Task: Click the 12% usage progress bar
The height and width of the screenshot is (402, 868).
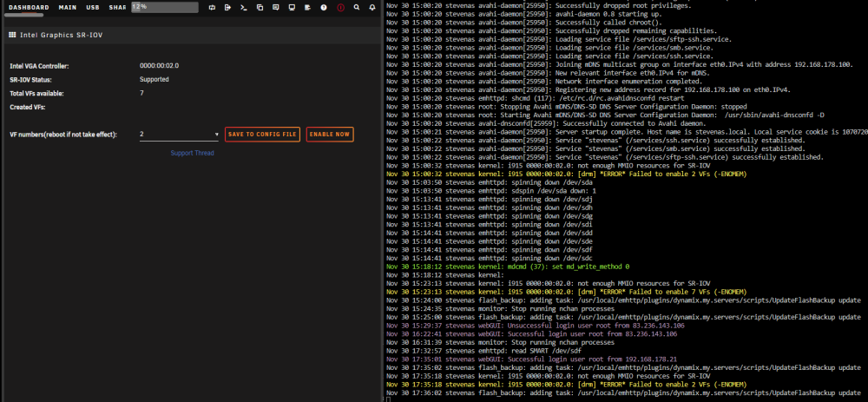Action: 164,7
